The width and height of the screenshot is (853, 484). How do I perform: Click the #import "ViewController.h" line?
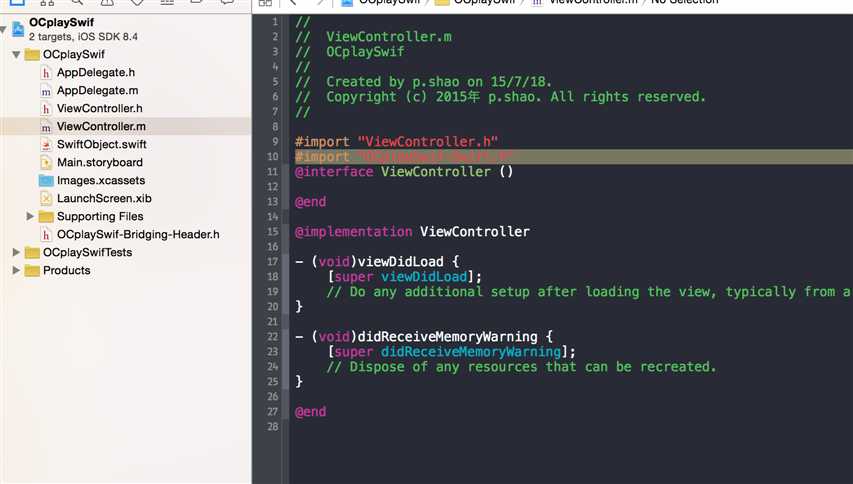pos(396,141)
